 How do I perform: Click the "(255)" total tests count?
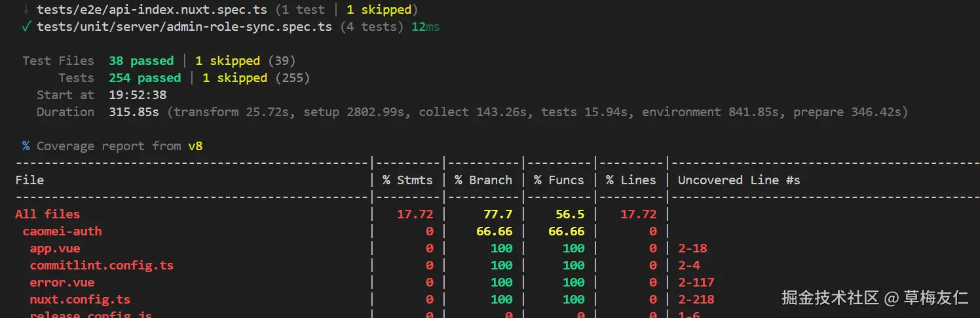pyautogui.click(x=292, y=78)
